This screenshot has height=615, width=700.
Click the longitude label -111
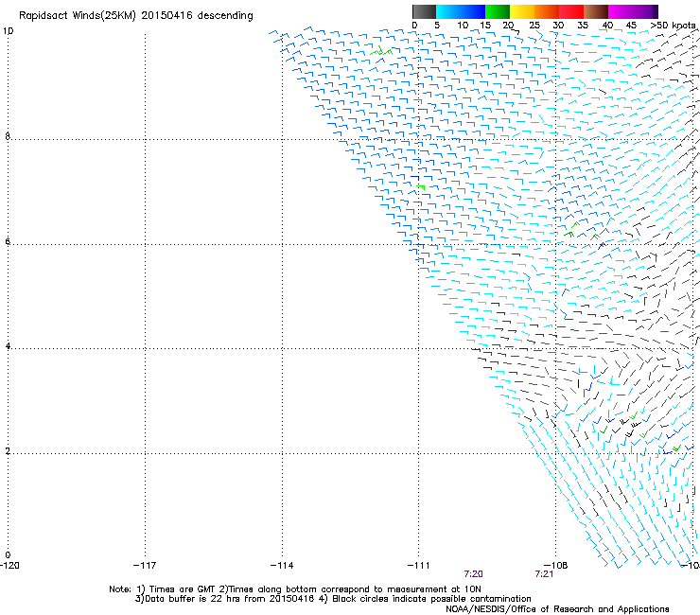coord(419,566)
